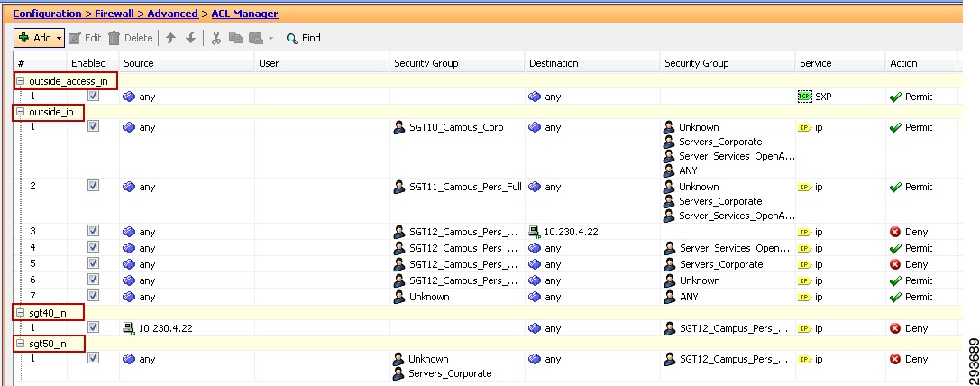This screenshot has width=980, height=386.
Task: Click 10.230.4.22 host icon in Destination column
Action: coord(535,232)
